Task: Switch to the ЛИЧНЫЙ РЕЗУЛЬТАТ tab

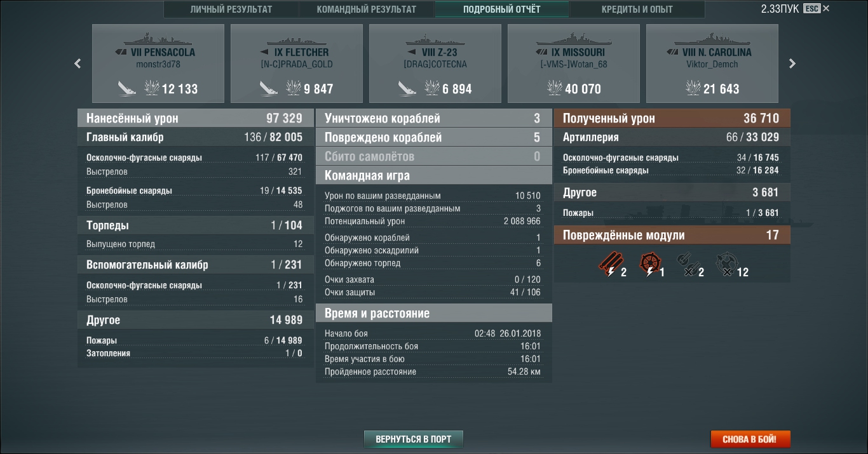Action: click(231, 10)
